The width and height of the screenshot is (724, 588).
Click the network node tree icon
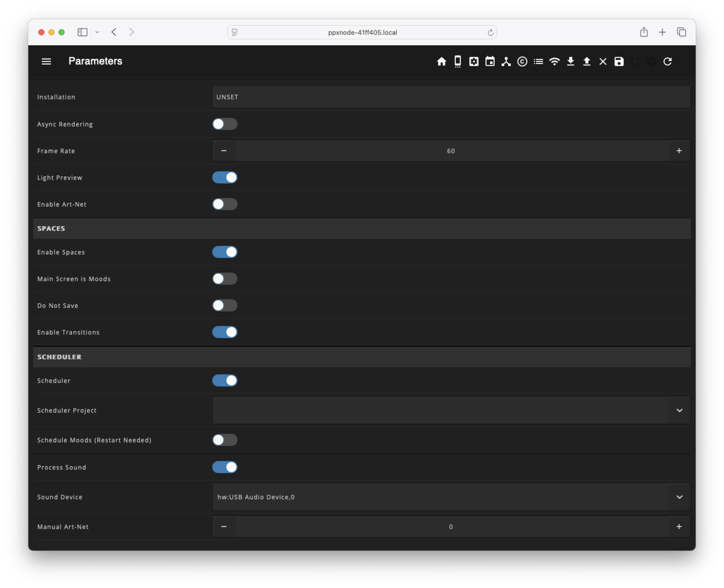pos(506,61)
